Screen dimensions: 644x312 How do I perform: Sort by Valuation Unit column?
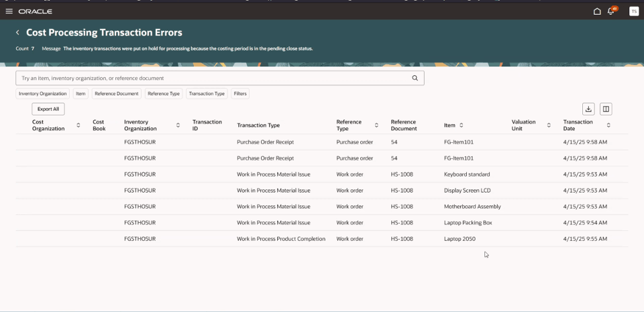tap(549, 125)
